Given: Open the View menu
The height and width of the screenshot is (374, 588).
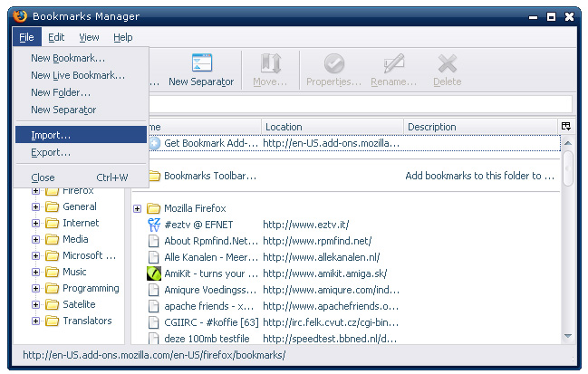Looking at the screenshot, I should pos(89,37).
